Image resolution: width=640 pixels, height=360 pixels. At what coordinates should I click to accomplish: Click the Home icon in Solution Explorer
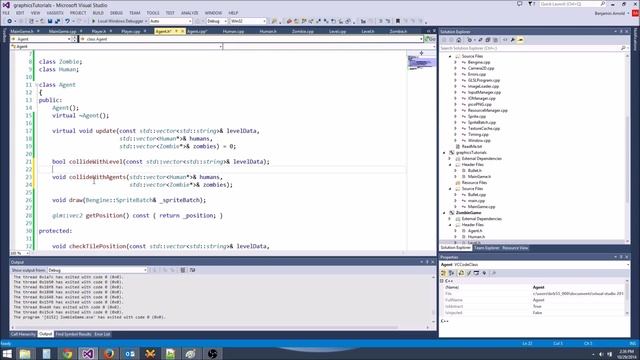[459, 40]
